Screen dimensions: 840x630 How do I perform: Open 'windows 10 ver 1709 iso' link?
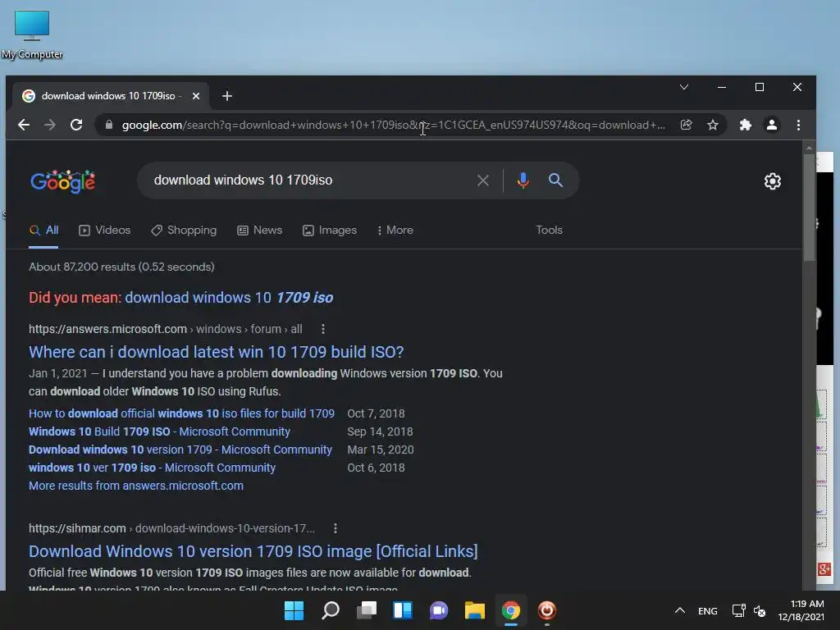point(152,468)
